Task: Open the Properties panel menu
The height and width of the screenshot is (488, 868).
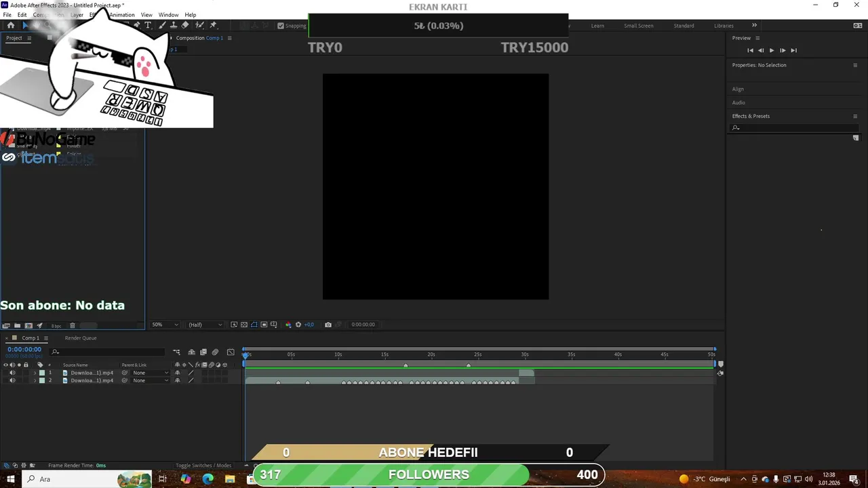Action: [x=855, y=65]
